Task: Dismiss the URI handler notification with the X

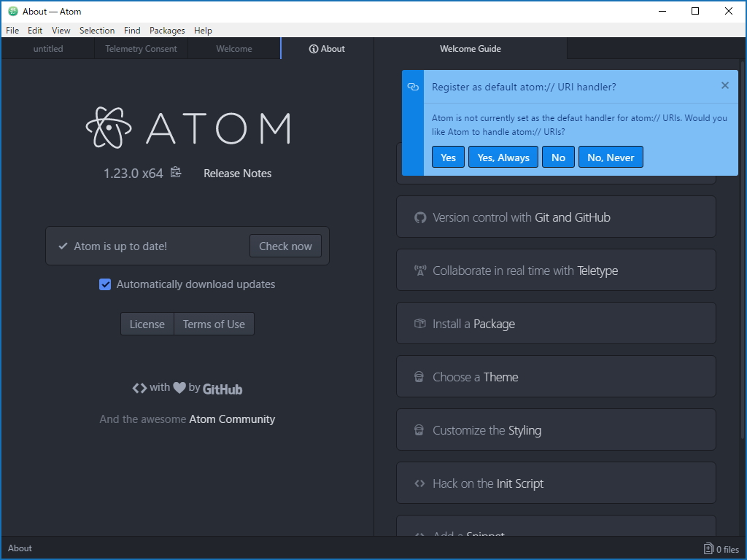Action: coord(725,85)
